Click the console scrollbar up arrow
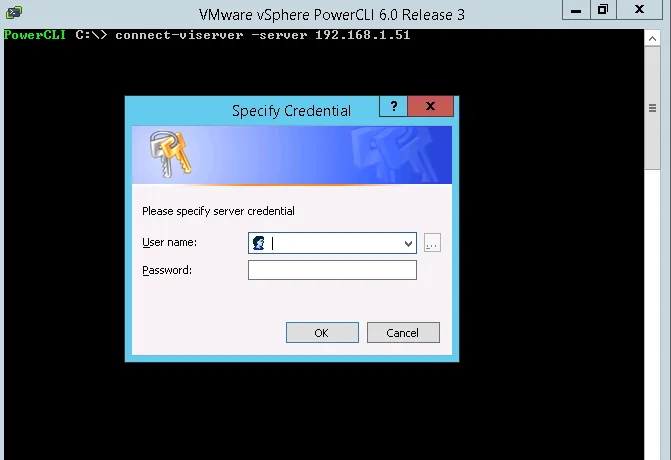The image size is (671, 460). [653, 39]
